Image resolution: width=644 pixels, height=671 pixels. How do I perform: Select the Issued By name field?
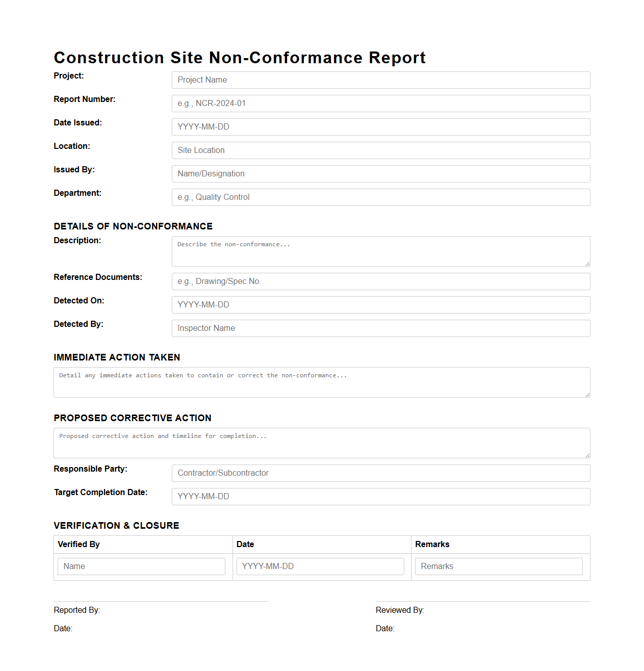click(x=380, y=174)
